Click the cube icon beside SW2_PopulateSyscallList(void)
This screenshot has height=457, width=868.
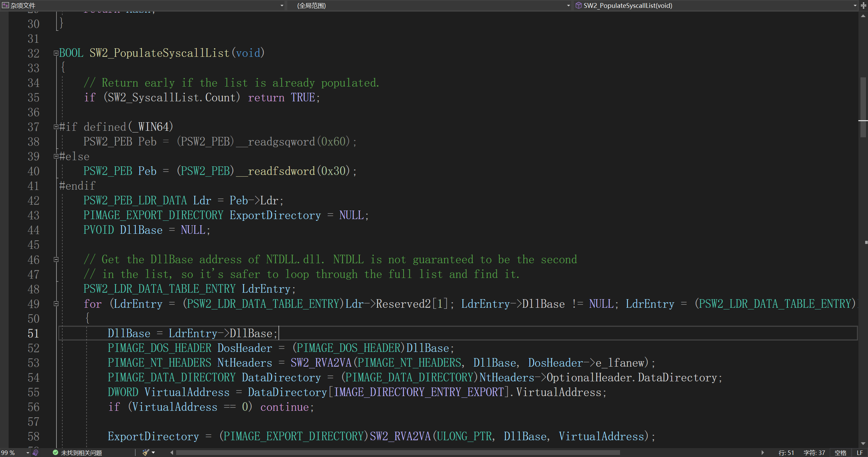point(578,5)
